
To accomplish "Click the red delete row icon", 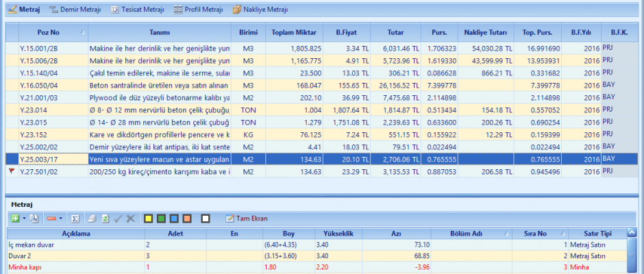I will click(51, 219).
